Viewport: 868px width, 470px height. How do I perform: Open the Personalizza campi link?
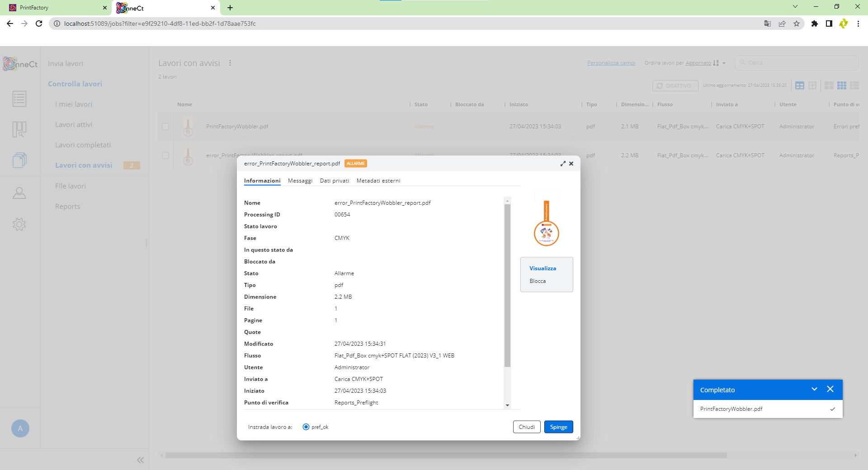coord(611,63)
